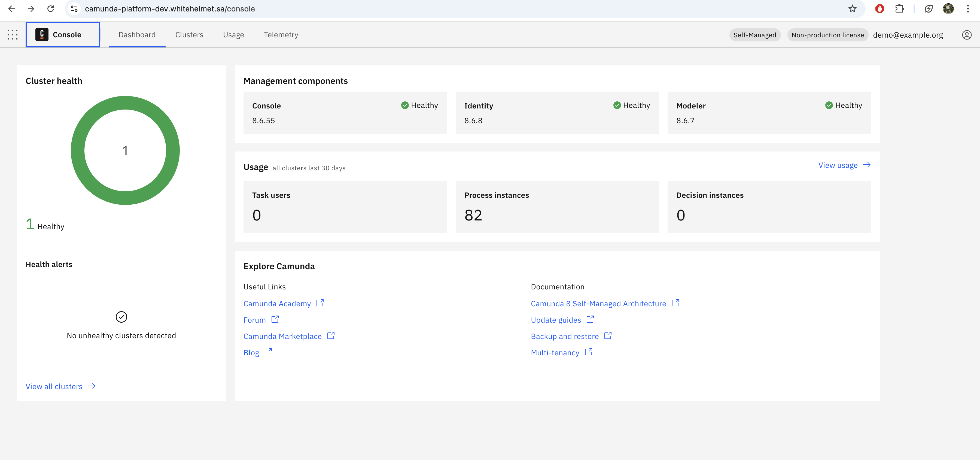This screenshot has height=460, width=980.
Task: Click arrow icon next to View all clusters
Action: click(x=91, y=386)
